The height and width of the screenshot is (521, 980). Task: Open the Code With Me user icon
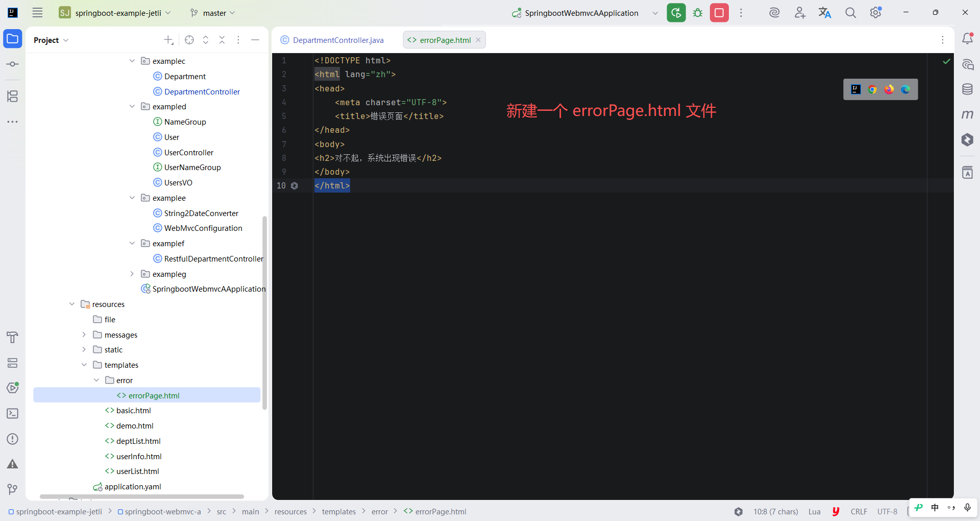[x=800, y=13]
